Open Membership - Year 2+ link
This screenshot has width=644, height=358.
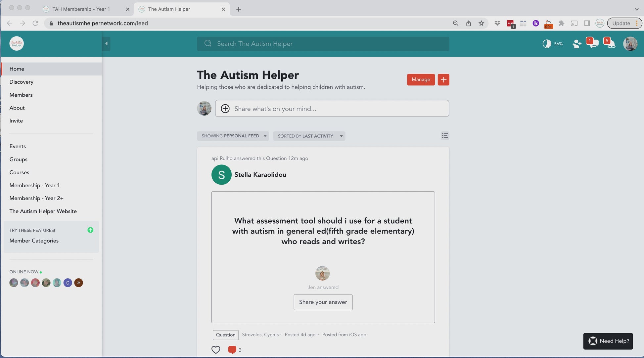tap(36, 198)
